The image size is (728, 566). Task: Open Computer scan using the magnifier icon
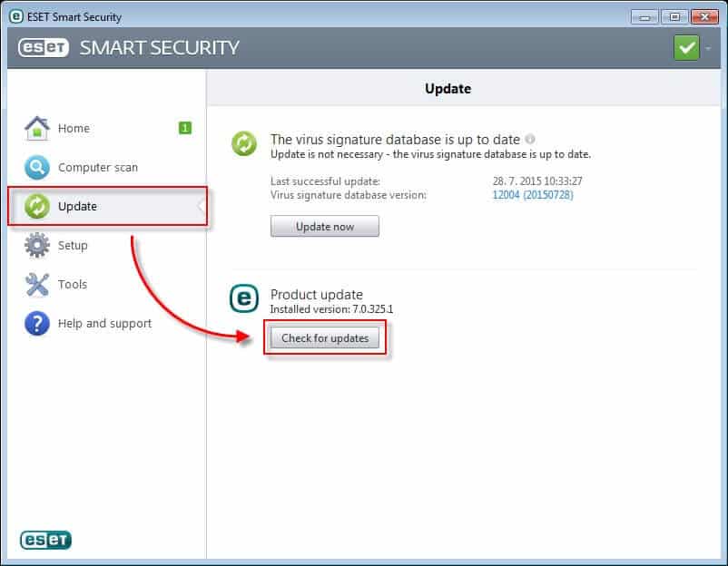pyautogui.click(x=36, y=167)
